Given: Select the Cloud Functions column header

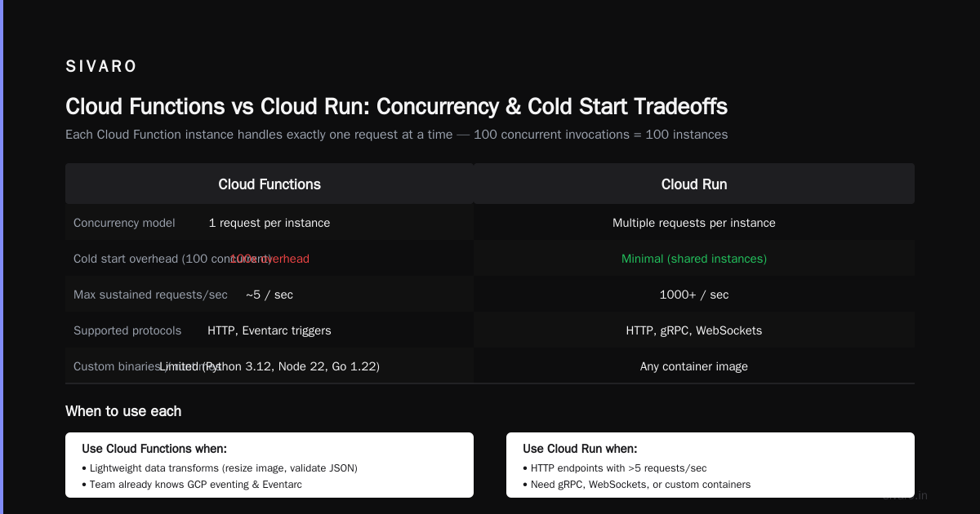Looking at the screenshot, I should 269,184.
